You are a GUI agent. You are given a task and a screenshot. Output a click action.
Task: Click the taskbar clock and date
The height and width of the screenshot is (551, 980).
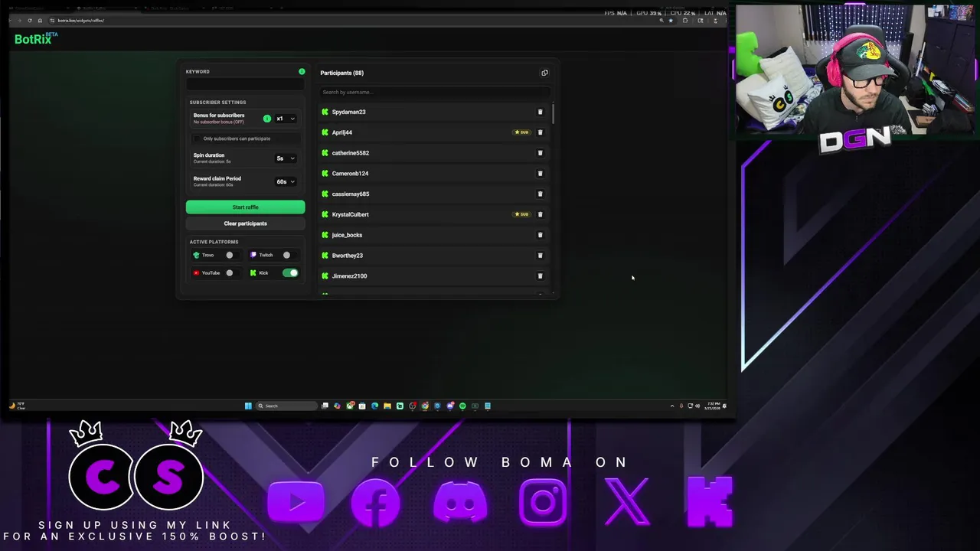[714, 406]
